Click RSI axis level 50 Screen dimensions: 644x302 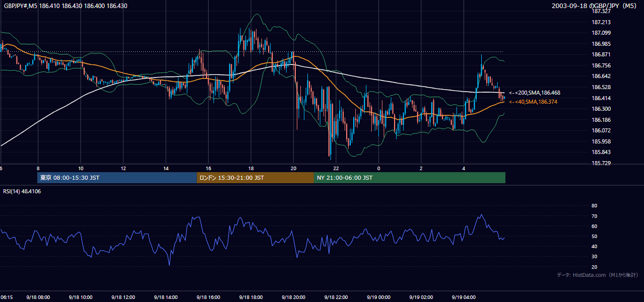[x=594, y=236]
